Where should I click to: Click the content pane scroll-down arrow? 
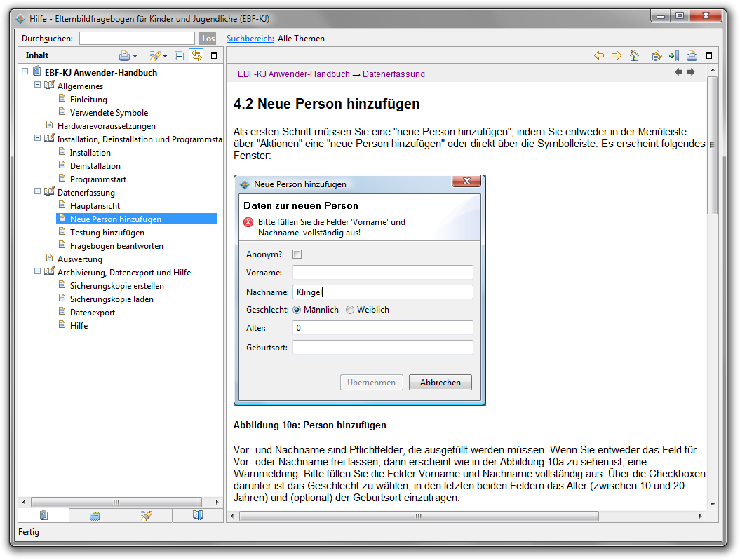[x=713, y=504]
